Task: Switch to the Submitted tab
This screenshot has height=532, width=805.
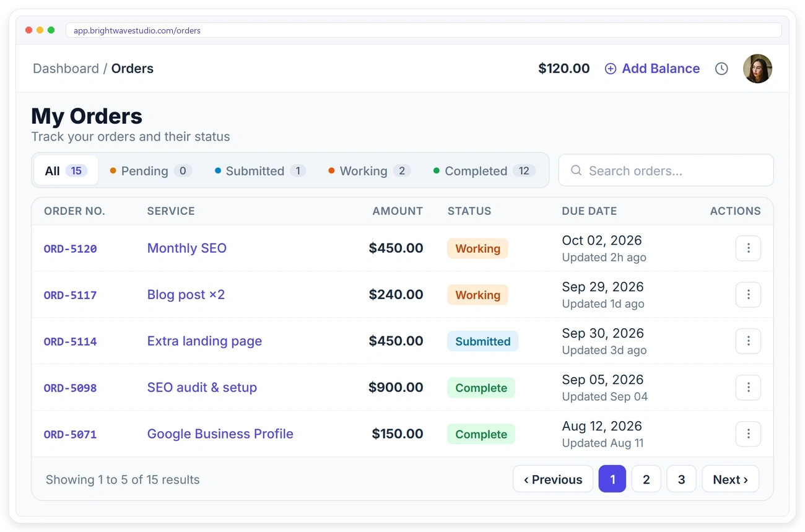Action: [260, 171]
